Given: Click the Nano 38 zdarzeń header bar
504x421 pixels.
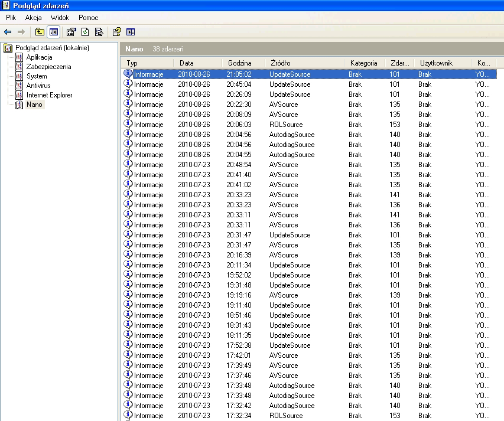Looking at the screenshot, I should [312, 49].
